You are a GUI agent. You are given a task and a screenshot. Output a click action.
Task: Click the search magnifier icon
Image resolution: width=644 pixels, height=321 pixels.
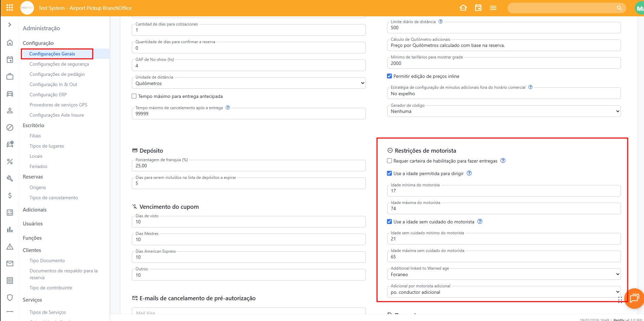(x=619, y=8)
